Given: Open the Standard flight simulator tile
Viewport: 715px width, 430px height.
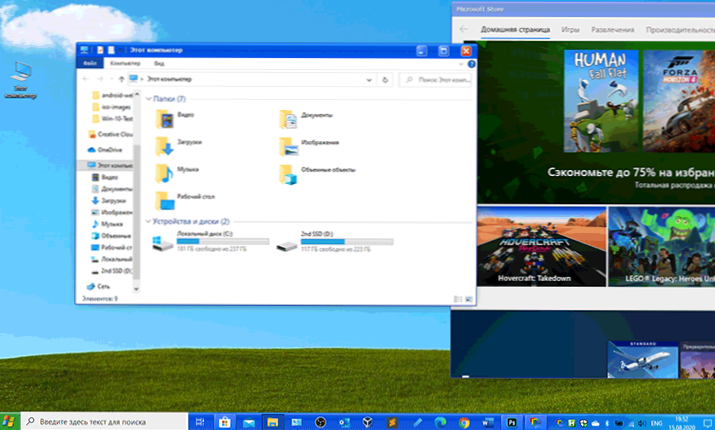Looking at the screenshot, I should click(642, 359).
